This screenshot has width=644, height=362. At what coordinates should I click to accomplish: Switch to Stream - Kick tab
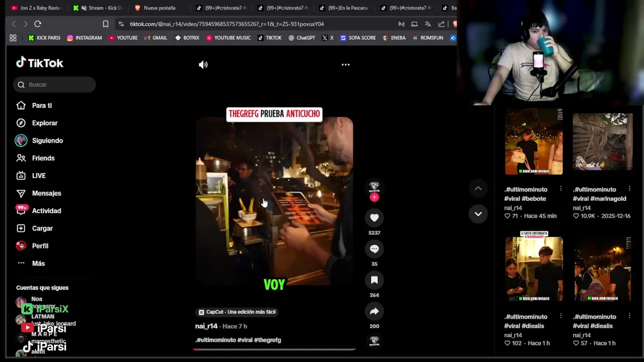tap(99, 8)
